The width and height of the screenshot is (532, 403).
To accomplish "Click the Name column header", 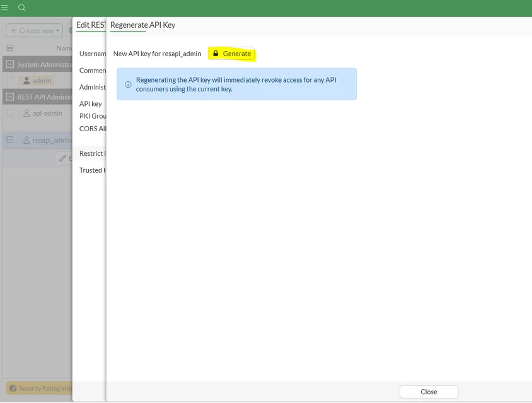I will pyautogui.click(x=64, y=48).
